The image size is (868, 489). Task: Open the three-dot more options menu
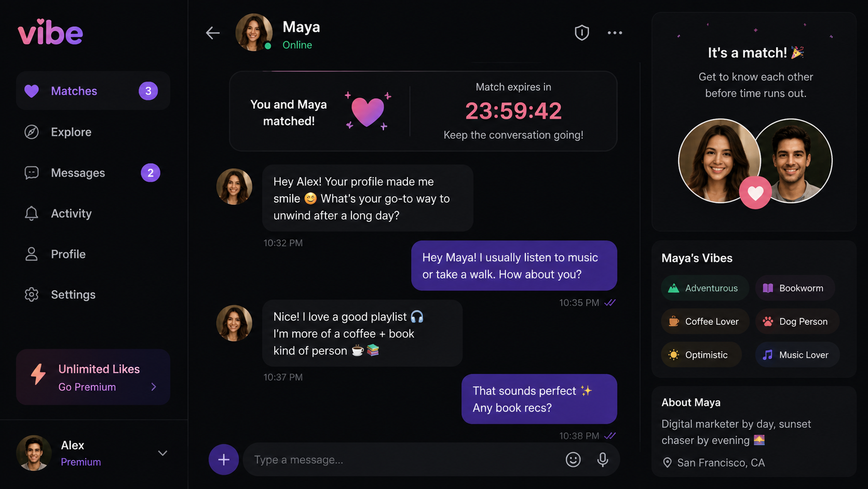(x=615, y=33)
